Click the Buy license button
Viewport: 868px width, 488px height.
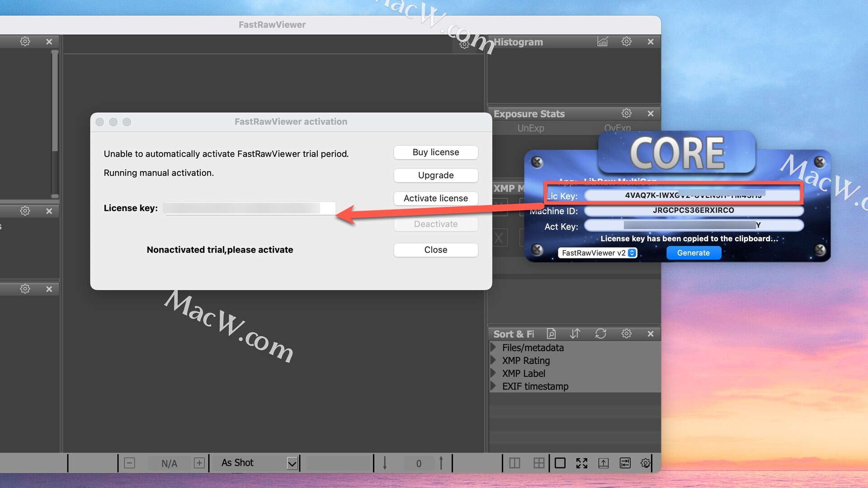click(435, 152)
